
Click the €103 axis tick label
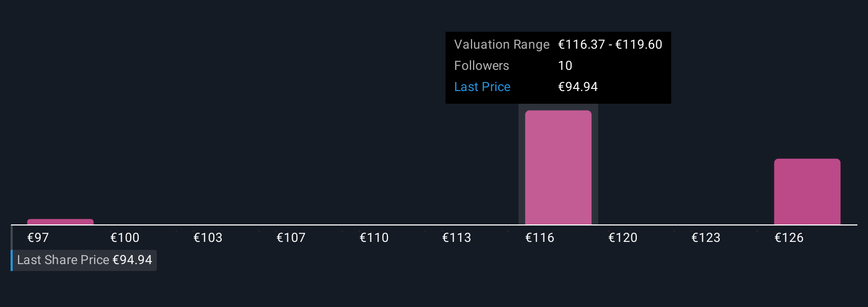point(208,238)
